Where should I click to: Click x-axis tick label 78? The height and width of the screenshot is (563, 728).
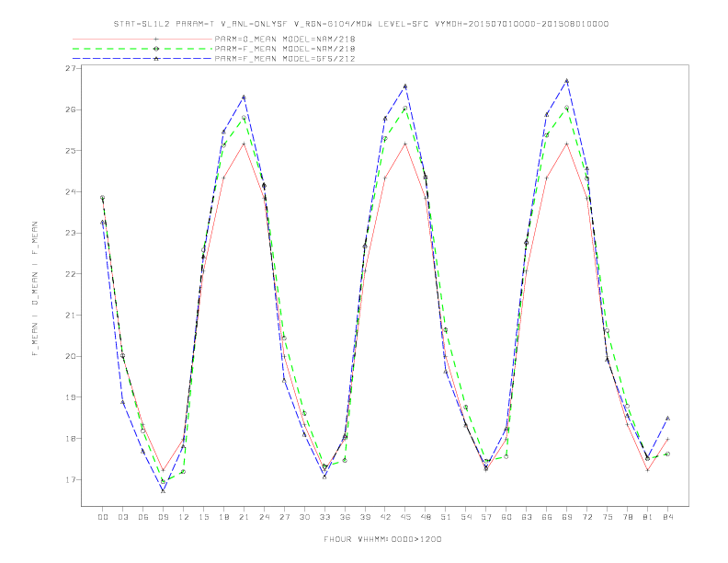tap(628, 517)
